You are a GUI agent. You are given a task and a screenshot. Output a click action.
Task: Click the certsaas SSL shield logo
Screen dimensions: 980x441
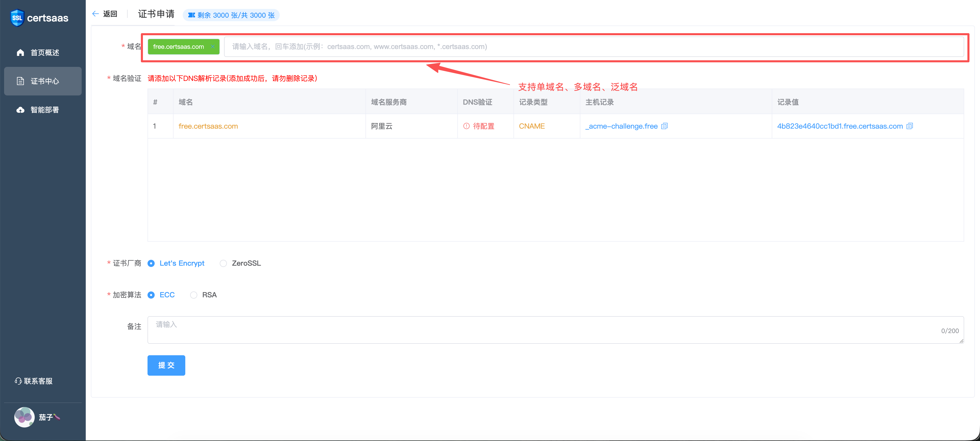(17, 18)
